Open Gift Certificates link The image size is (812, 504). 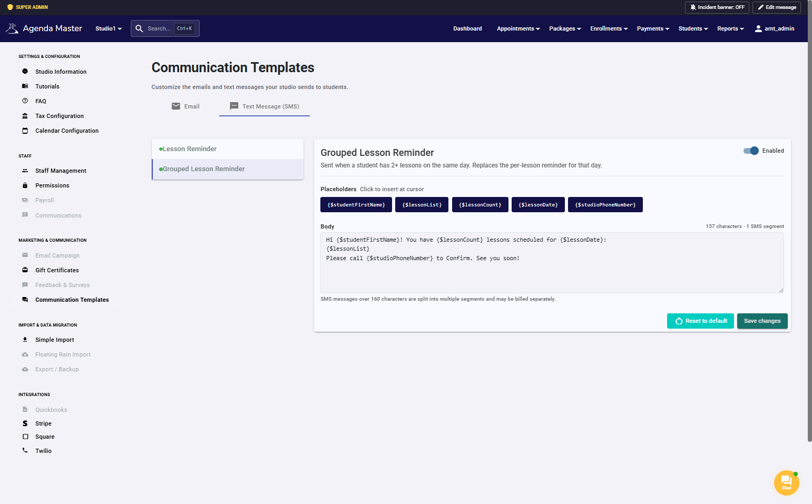point(57,270)
